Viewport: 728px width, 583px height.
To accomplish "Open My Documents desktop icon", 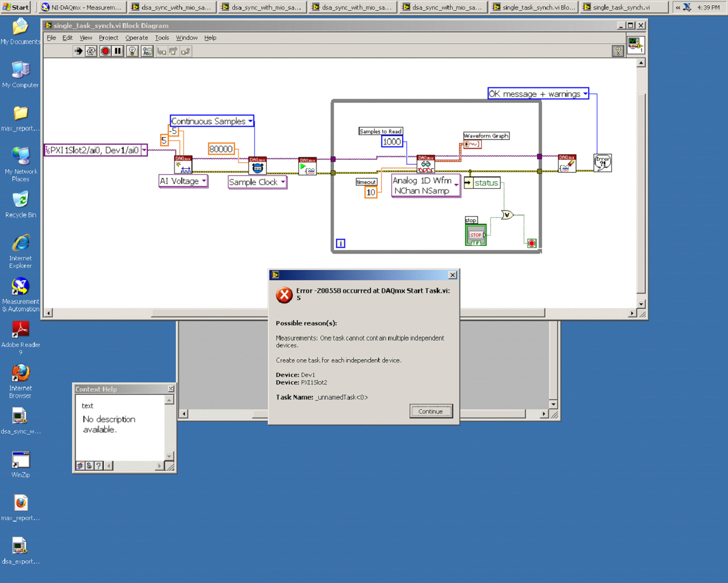I will 20,31.
